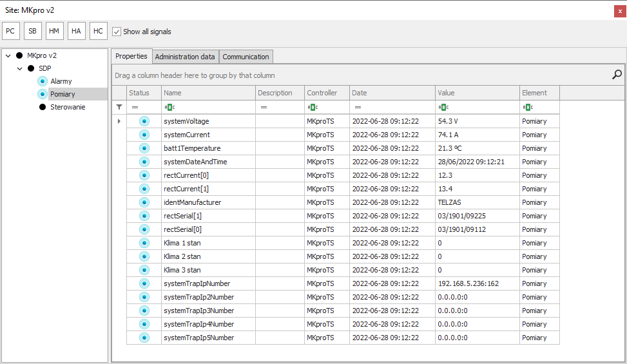This screenshot has height=364, width=627.
Task: Open the Value column filter operator
Action: 443,107
